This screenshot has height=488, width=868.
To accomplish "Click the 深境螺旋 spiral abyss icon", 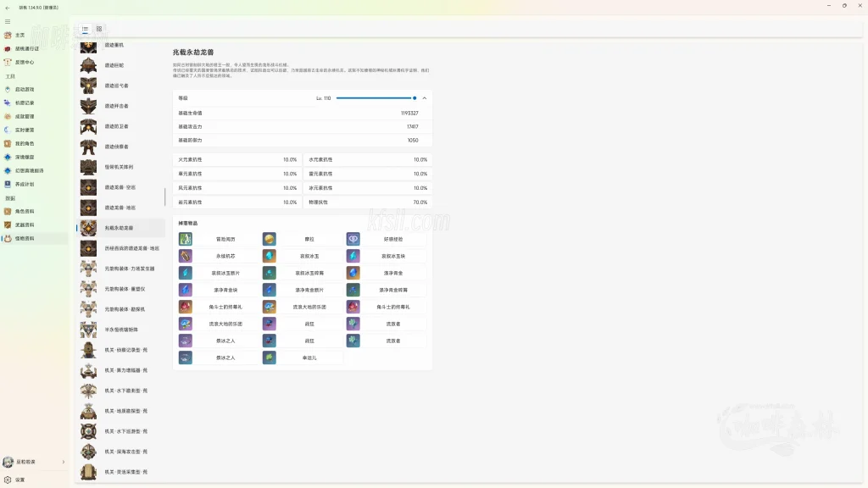I will pyautogui.click(x=8, y=157).
